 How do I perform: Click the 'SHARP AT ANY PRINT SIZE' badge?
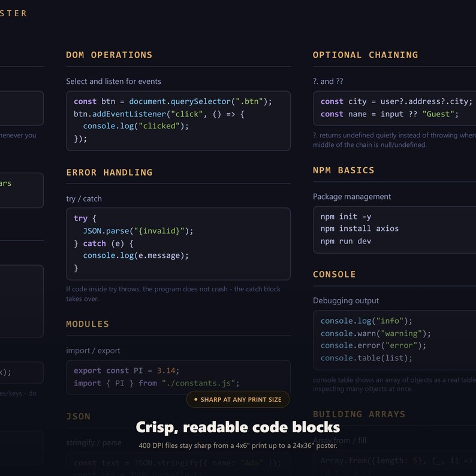click(237, 399)
